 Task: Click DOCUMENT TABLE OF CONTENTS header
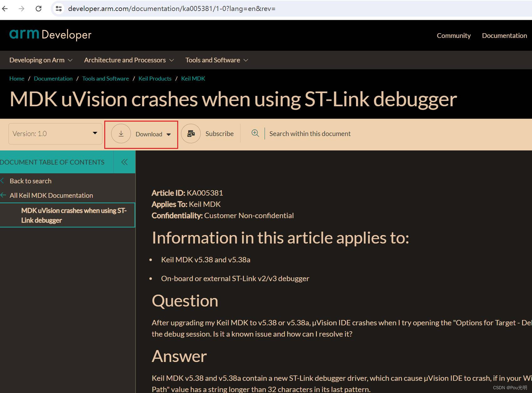coord(52,162)
